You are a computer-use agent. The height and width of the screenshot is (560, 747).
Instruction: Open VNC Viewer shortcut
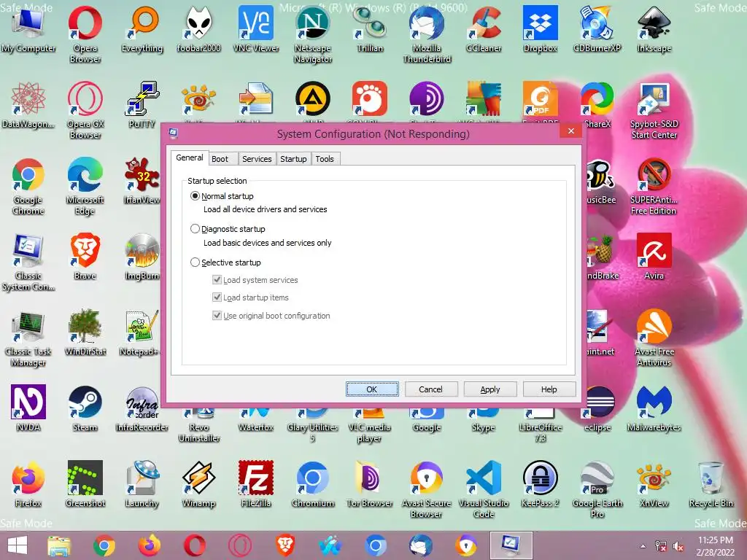click(256, 29)
